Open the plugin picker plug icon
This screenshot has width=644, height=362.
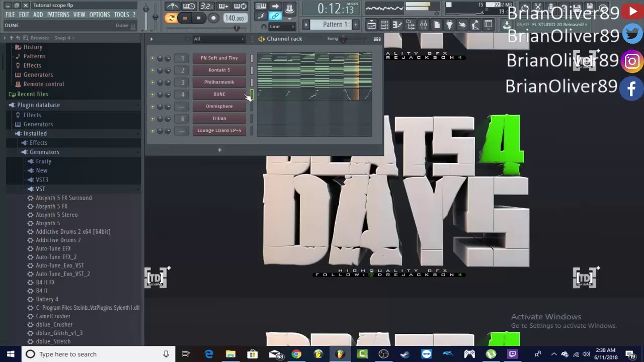[449, 25]
